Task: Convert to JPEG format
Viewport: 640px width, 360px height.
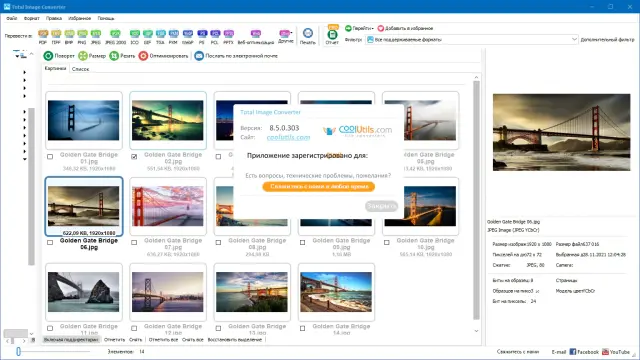Action: (96, 36)
